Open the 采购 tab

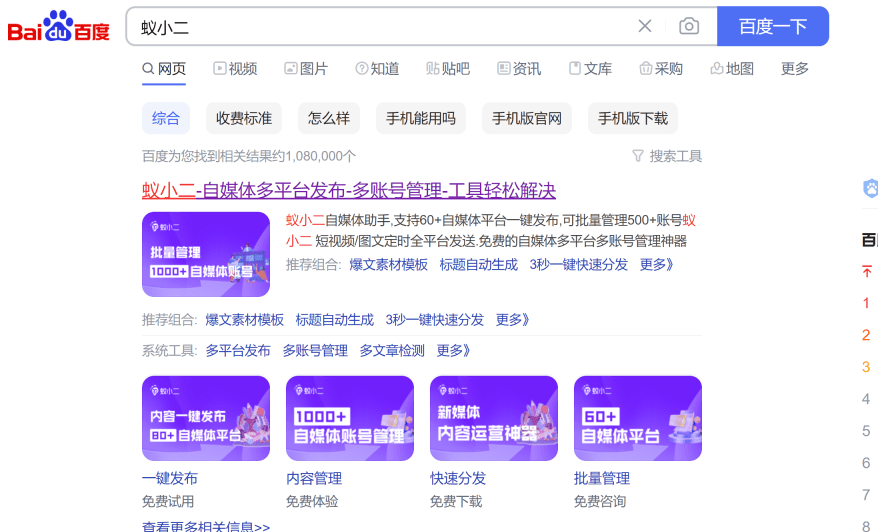[661, 69]
